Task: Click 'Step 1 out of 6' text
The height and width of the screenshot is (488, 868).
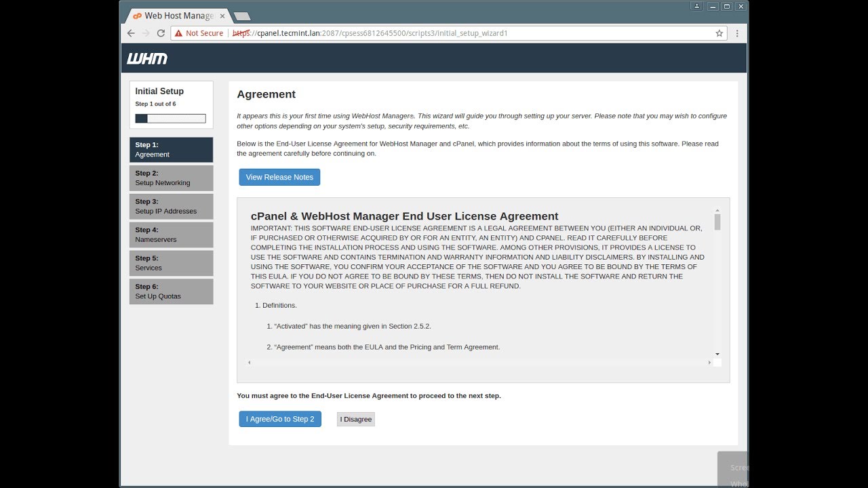Action: coord(155,104)
